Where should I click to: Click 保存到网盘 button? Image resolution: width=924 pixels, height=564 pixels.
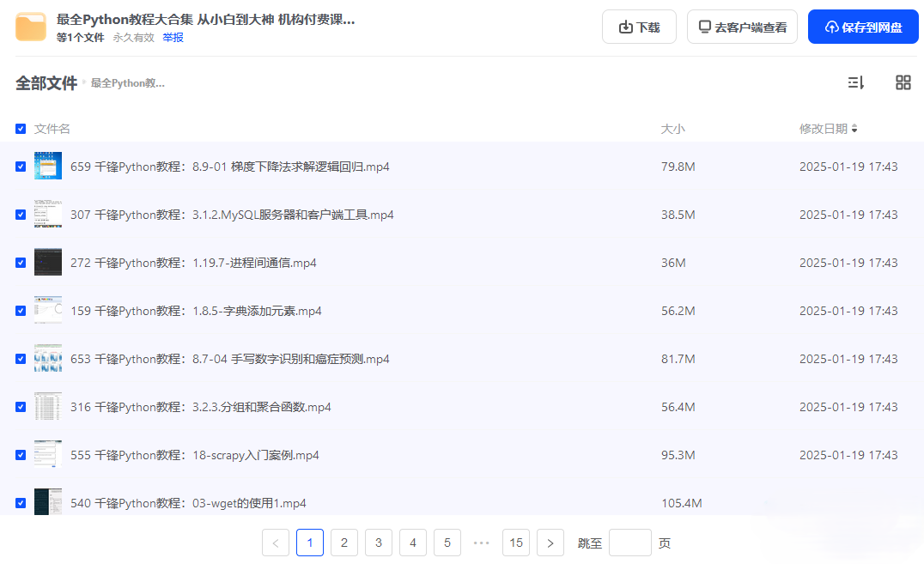pyautogui.click(x=863, y=27)
